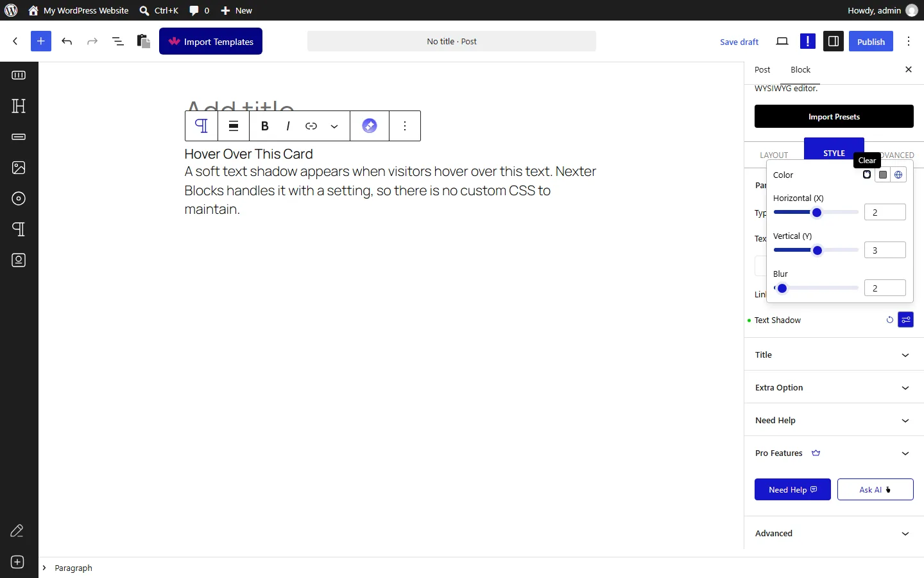The image size is (924, 578).
Task: Open more rich text formatting dropdown
Action: tap(334, 126)
